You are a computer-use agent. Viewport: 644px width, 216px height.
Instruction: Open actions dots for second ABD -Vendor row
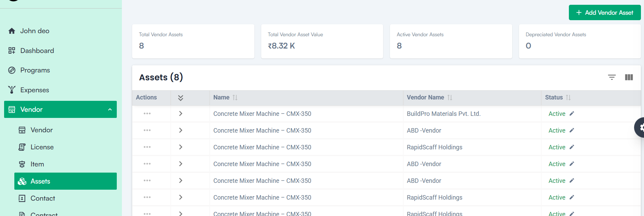[x=147, y=164]
